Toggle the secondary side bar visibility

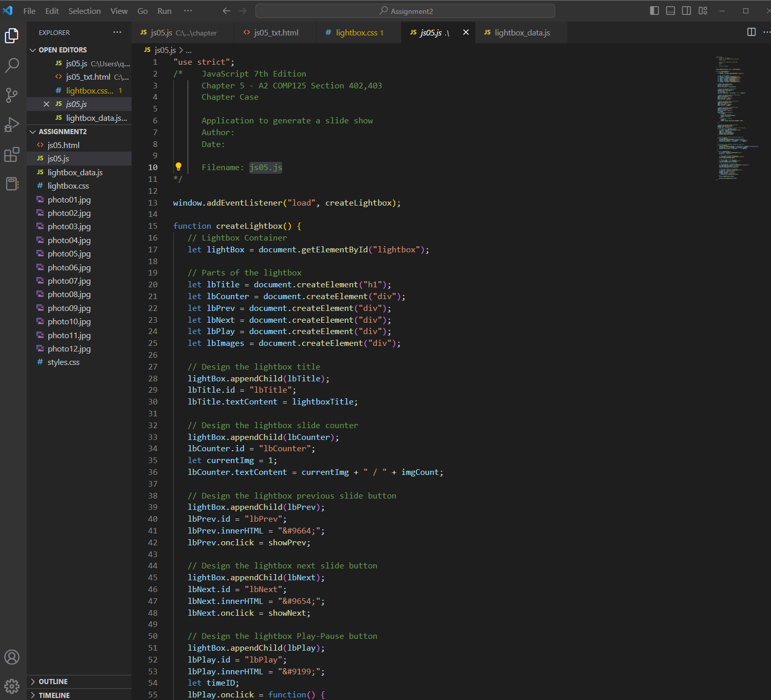click(686, 10)
